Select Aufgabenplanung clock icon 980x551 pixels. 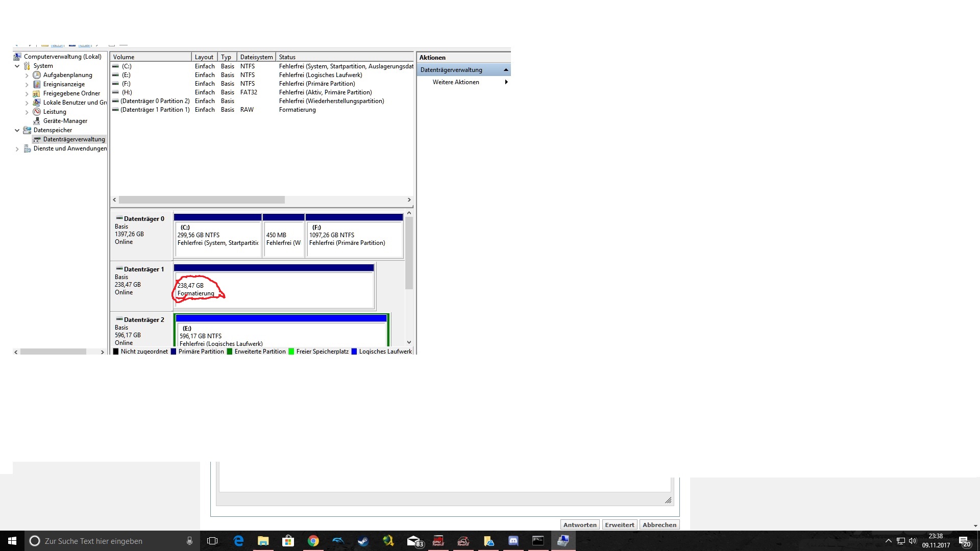[37, 75]
